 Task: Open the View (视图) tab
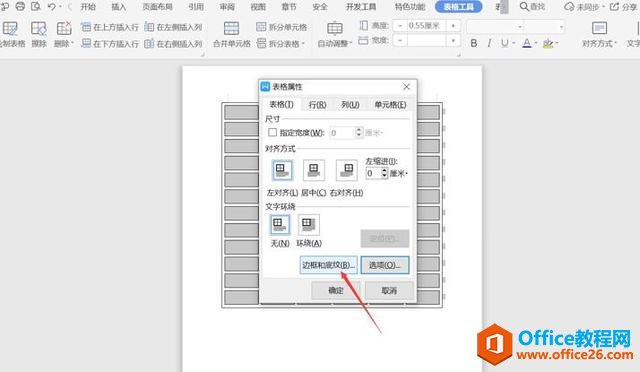click(258, 7)
